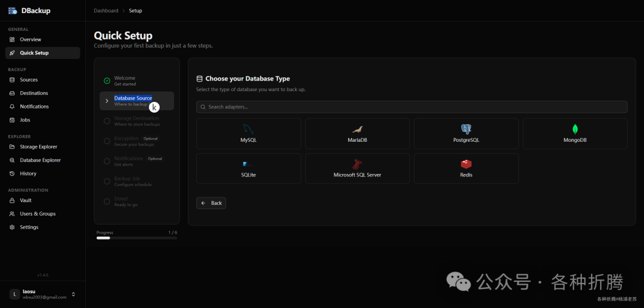The width and height of the screenshot is (644, 308).
Task: Select the Encryption step circle
Action: [107, 141]
